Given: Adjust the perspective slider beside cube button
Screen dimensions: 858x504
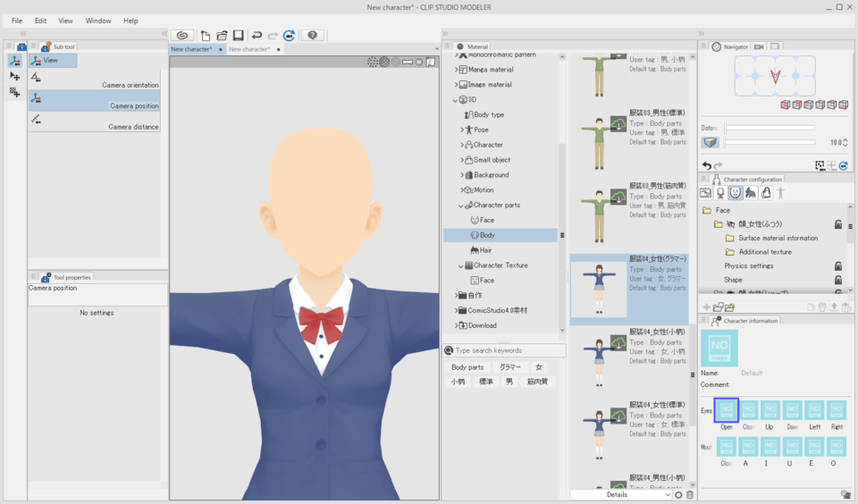Looking at the screenshot, I should coord(770,142).
